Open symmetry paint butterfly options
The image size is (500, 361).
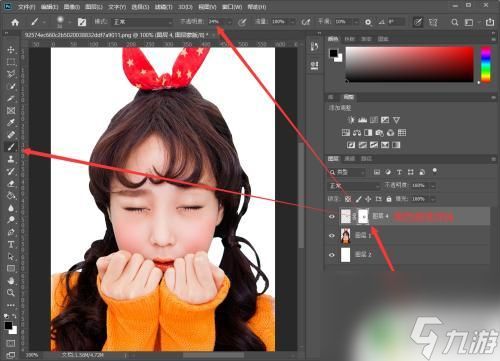(433, 22)
